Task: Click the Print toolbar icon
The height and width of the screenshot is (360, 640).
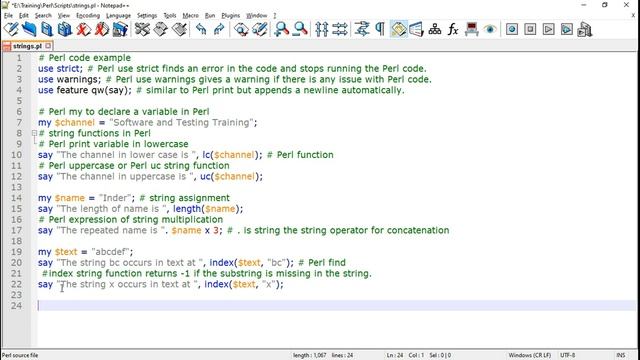Action: 120,29
